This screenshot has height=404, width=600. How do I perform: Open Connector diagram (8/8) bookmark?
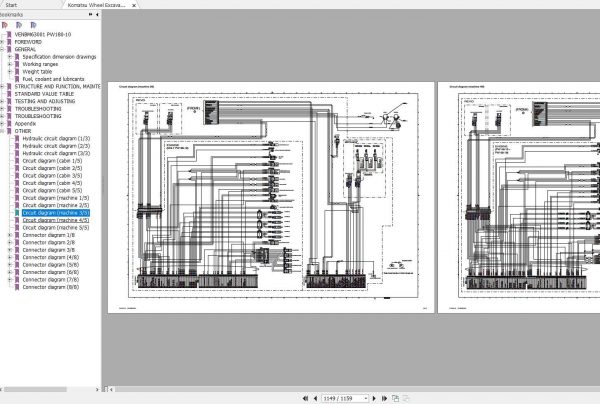(51, 287)
